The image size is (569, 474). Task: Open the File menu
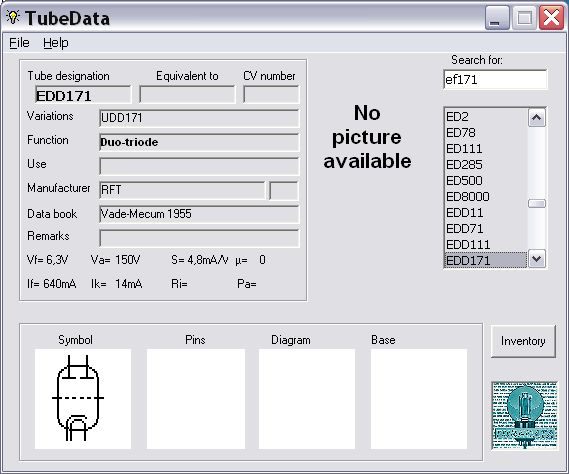pos(19,43)
